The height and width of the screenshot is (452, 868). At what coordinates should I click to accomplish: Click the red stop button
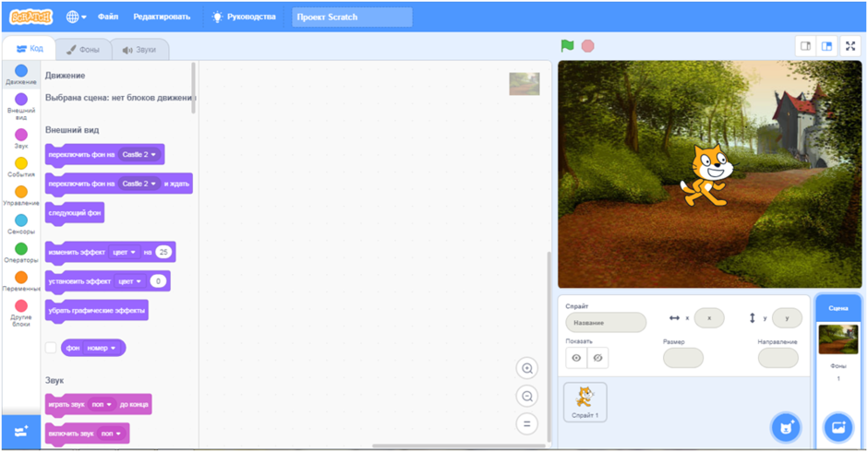(x=588, y=46)
